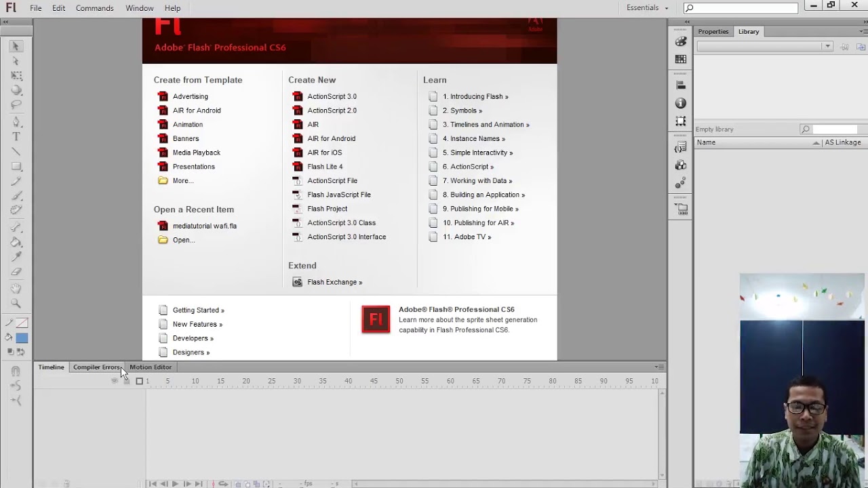Open the Swatches panel grid icon
The height and width of the screenshot is (488, 868).
681,60
